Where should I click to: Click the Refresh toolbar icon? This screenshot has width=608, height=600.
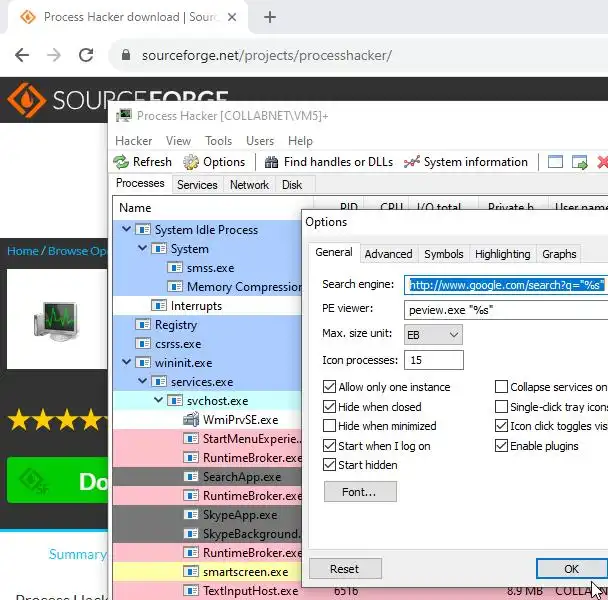pos(121,162)
